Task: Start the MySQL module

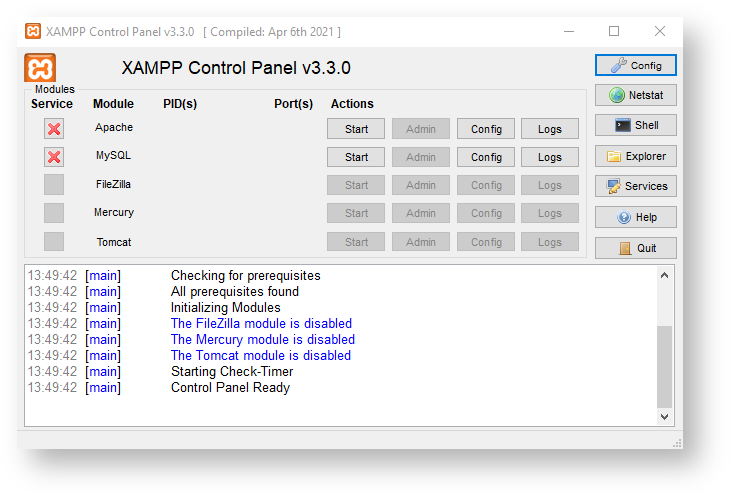Action: coord(356,157)
